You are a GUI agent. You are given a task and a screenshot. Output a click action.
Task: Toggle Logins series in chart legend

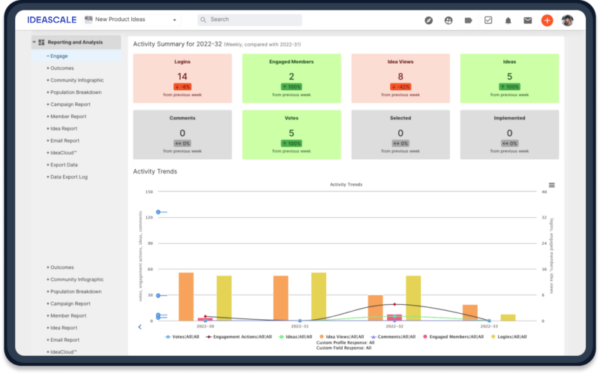[x=509, y=337]
